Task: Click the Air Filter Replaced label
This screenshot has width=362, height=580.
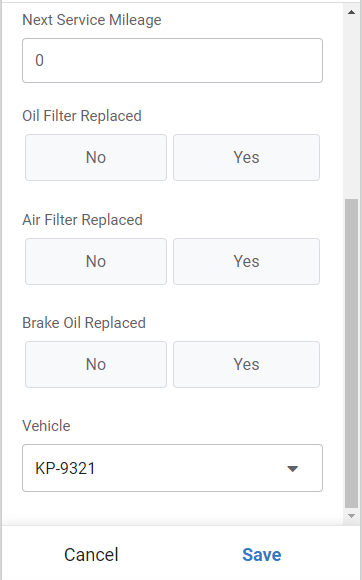Action: point(82,220)
